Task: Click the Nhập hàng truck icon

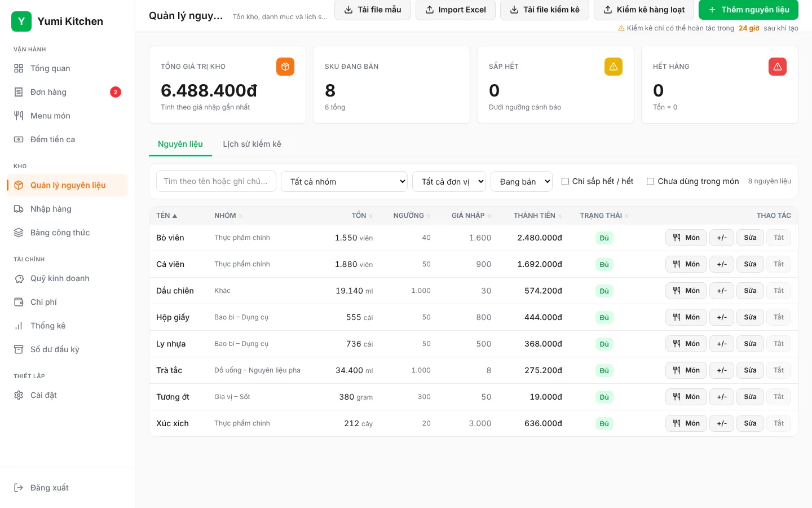Action: (19, 209)
